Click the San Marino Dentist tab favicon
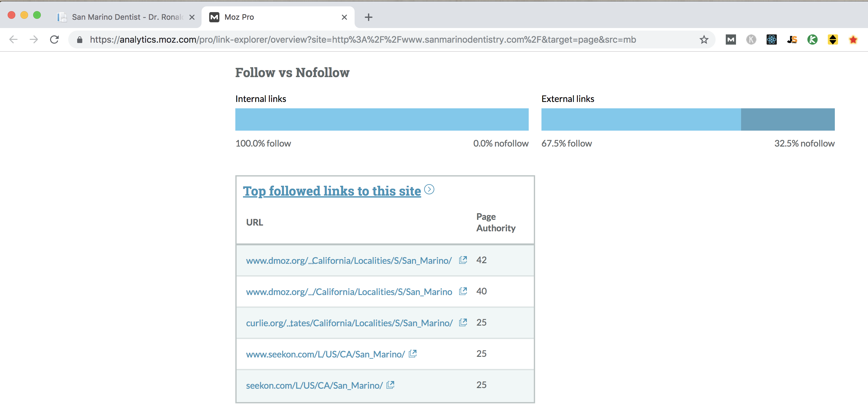 click(x=62, y=17)
